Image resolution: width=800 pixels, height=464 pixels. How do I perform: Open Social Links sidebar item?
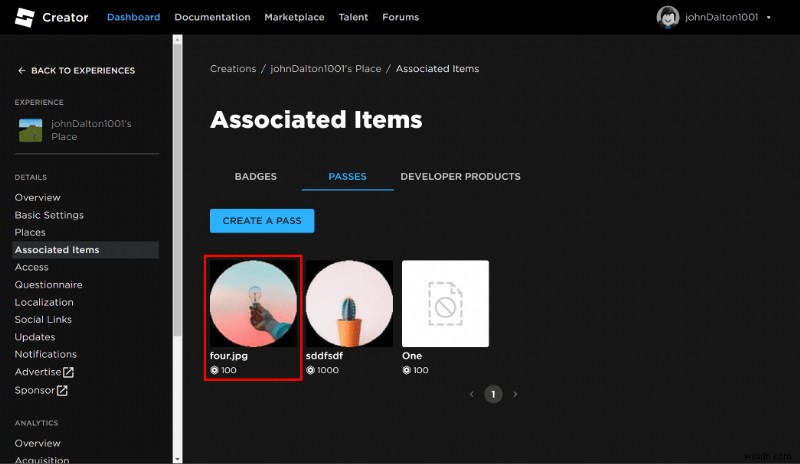pyautogui.click(x=43, y=320)
